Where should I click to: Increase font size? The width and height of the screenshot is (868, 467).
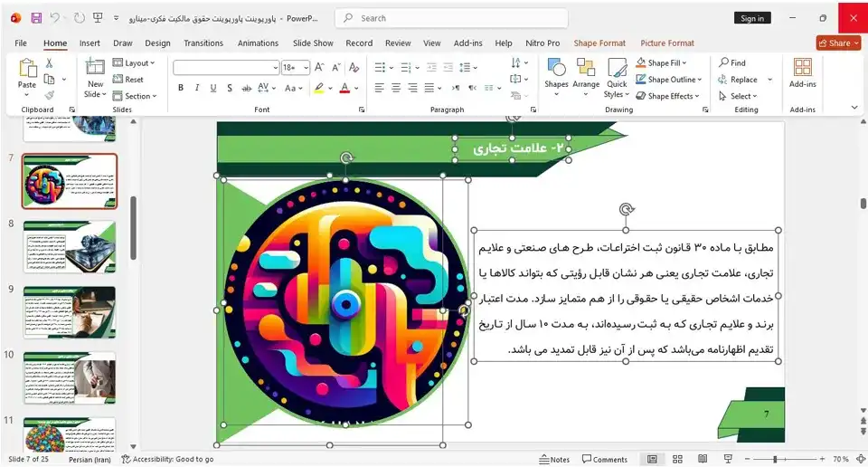[x=319, y=68]
